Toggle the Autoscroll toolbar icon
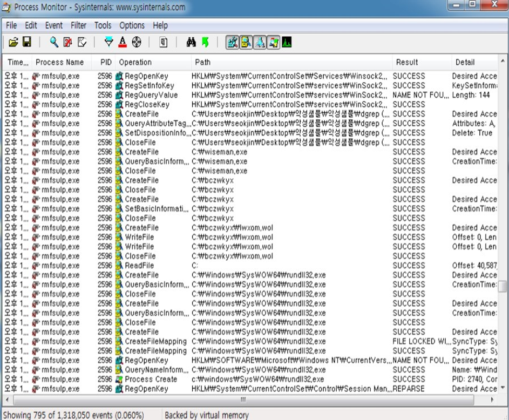 click(x=68, y=42)
